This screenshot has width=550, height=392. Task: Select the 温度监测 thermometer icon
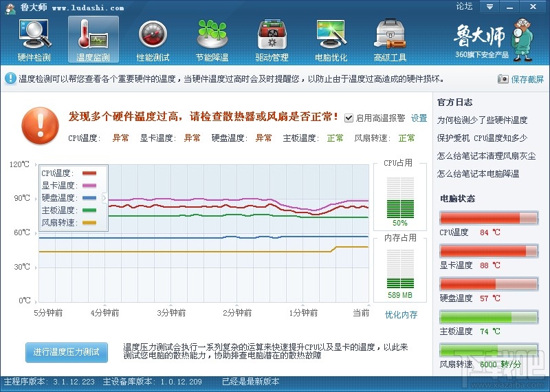tap(93, 34)
